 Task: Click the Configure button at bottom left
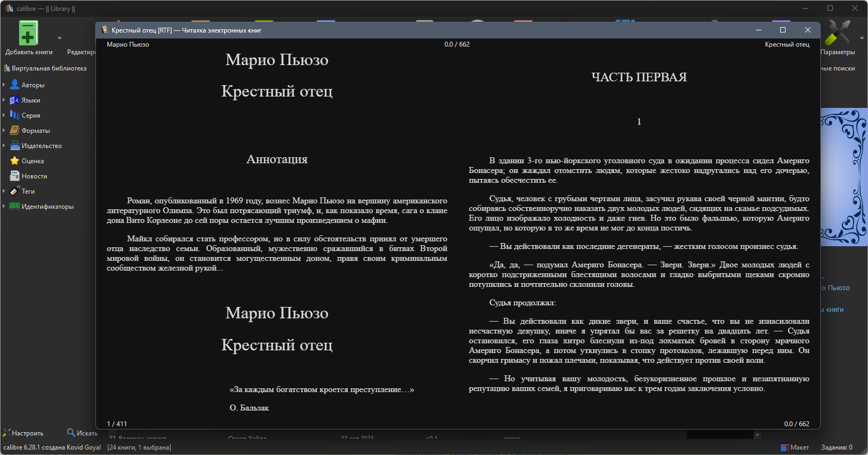click(23, 433)
